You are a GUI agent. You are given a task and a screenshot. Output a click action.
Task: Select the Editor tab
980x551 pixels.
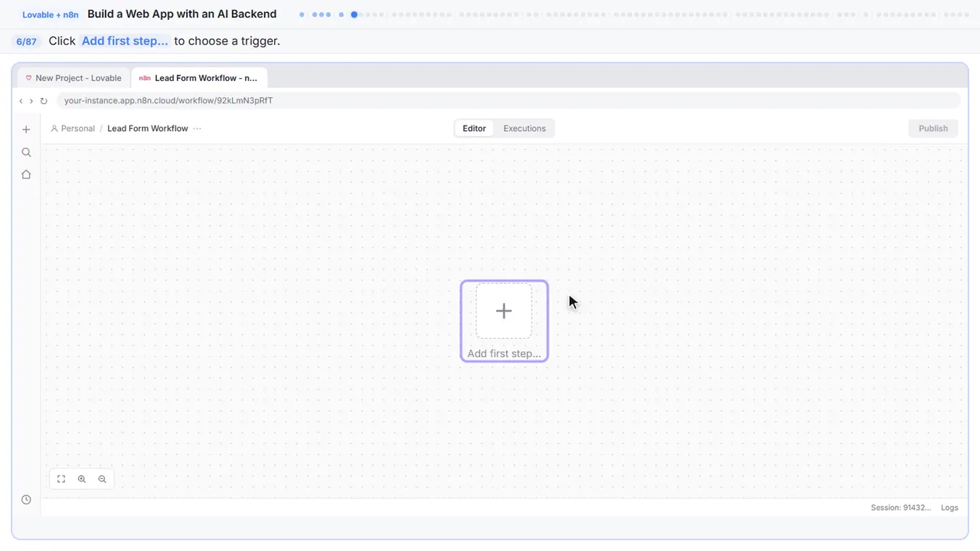click(474, 129)
